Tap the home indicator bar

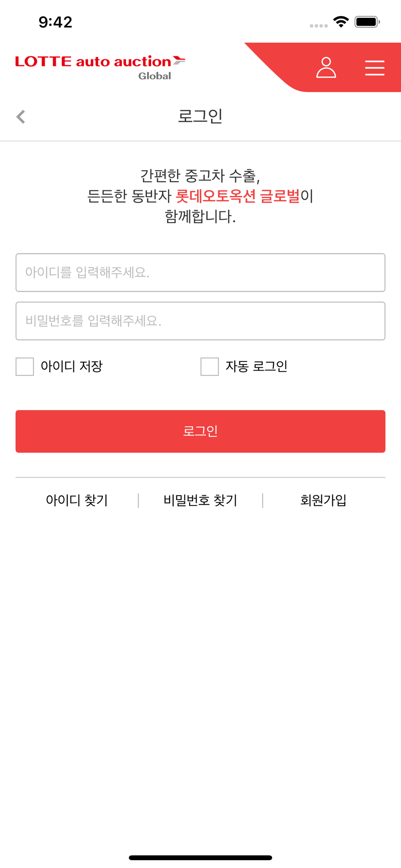[200, 858]
